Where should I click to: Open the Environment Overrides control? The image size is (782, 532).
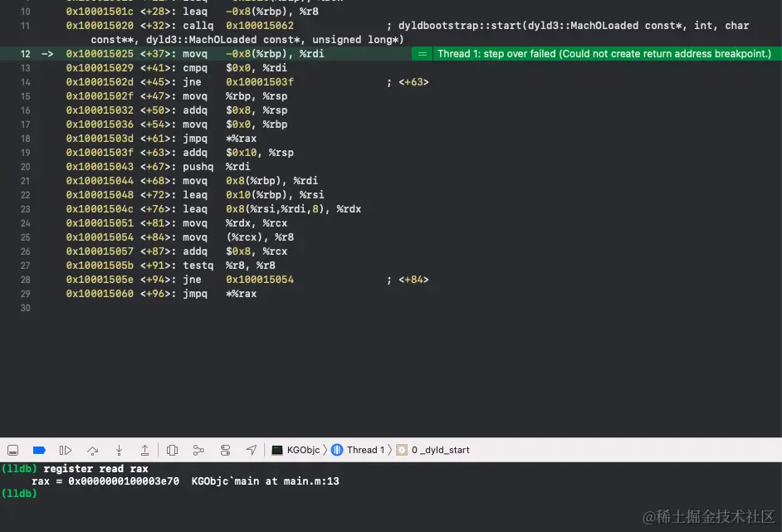tap(226, 450)
